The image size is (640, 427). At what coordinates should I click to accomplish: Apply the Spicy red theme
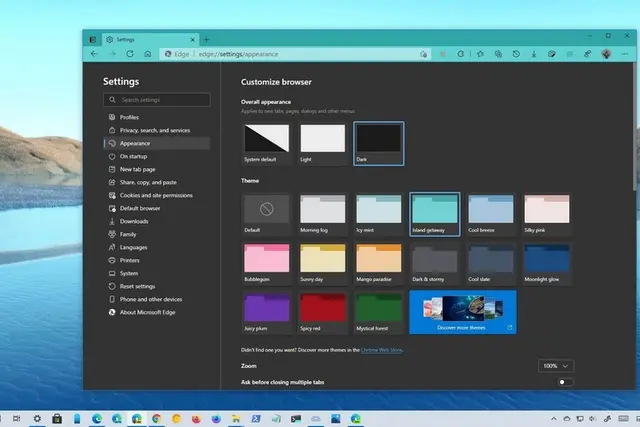[322, 312]
